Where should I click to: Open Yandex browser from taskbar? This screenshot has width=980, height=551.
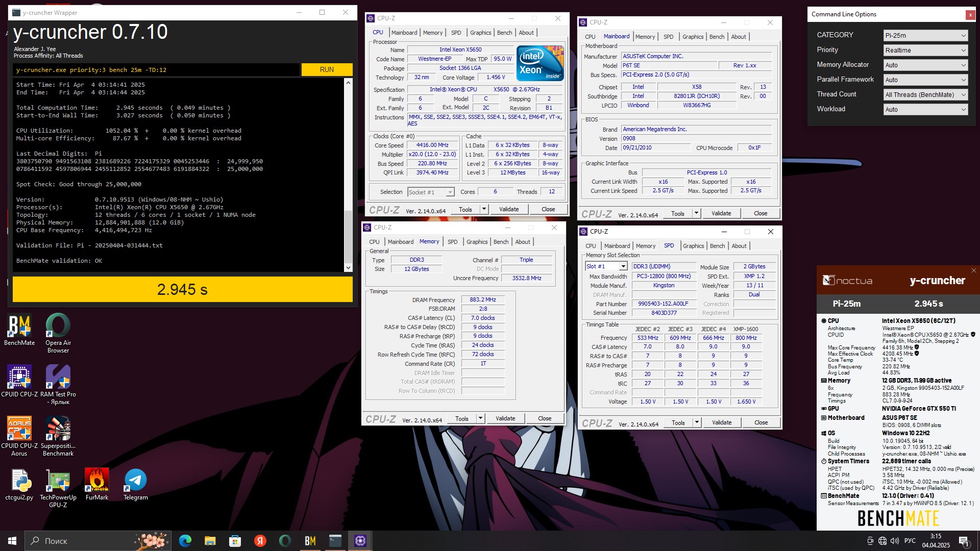point(260,541)
